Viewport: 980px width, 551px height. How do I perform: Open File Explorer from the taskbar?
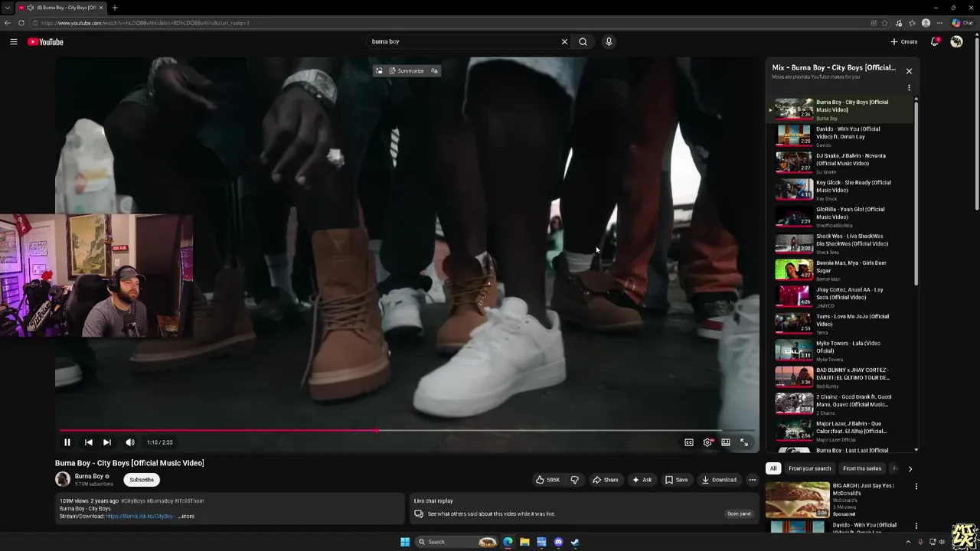coord(524,542)
